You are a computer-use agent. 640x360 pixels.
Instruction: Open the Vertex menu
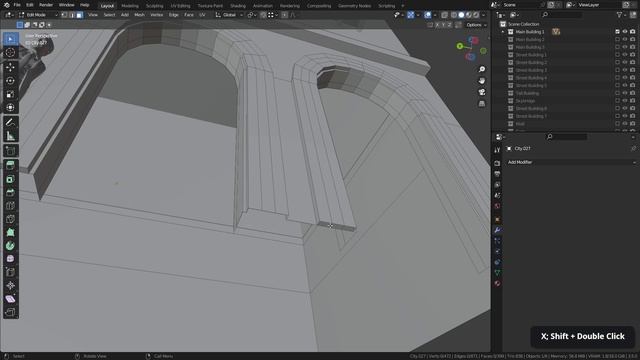point(157,15)
